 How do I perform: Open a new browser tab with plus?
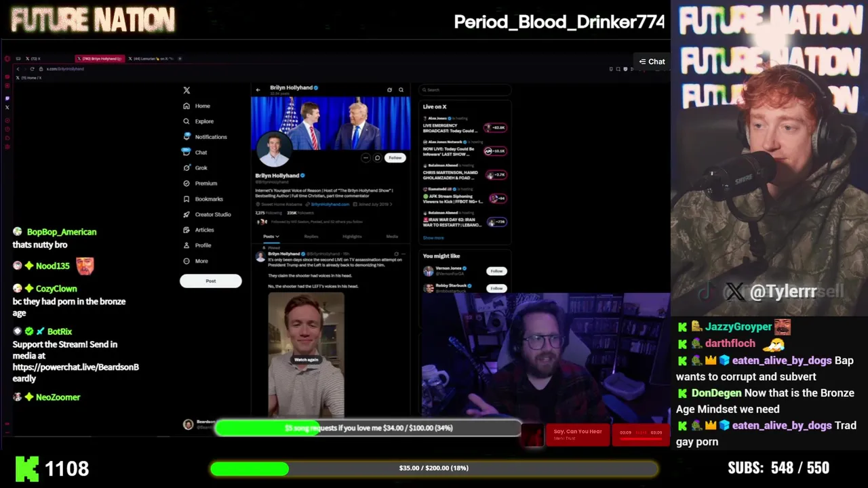(180, 59)
